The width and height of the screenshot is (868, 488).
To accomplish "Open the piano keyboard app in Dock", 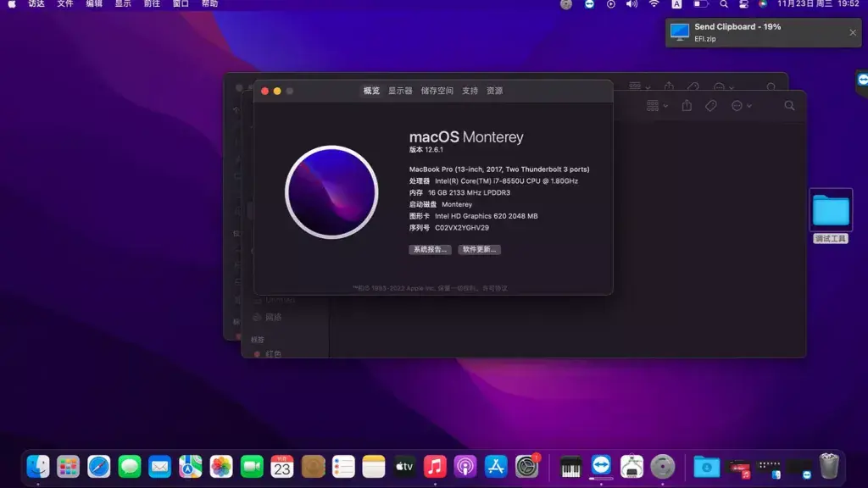I will [570, 467].
